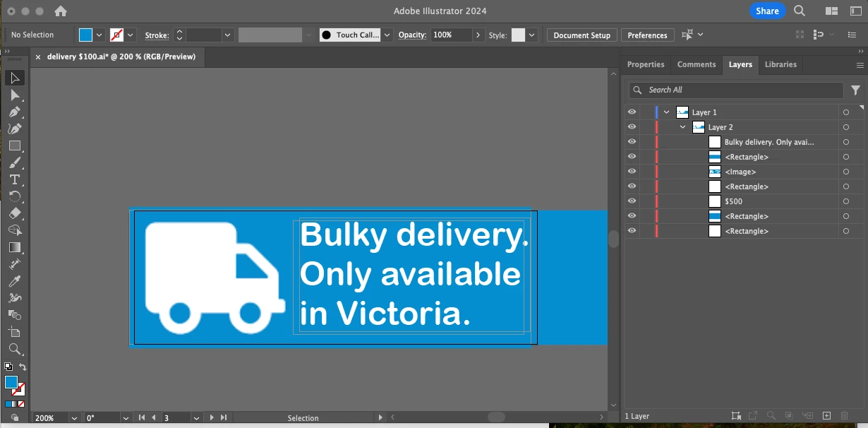Expand the opacity slider arrow
This screenshot has width=868, height=428.
click(x=478, y=35)
